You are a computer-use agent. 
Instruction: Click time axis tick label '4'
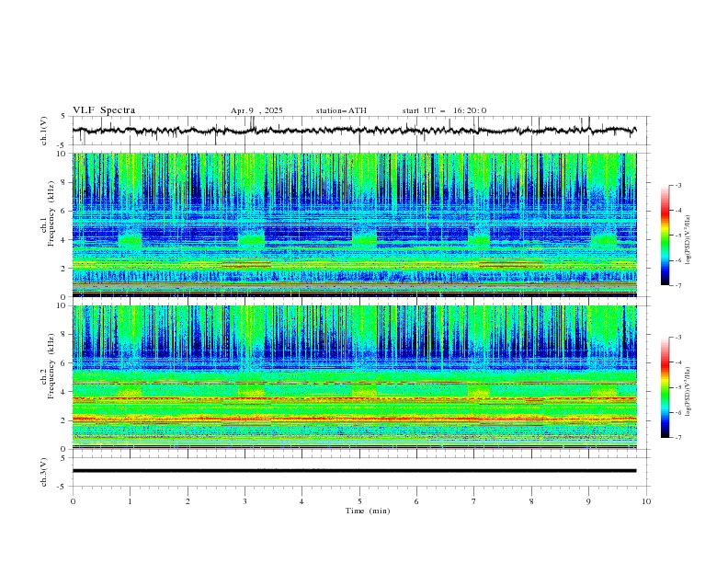point(301,501)
